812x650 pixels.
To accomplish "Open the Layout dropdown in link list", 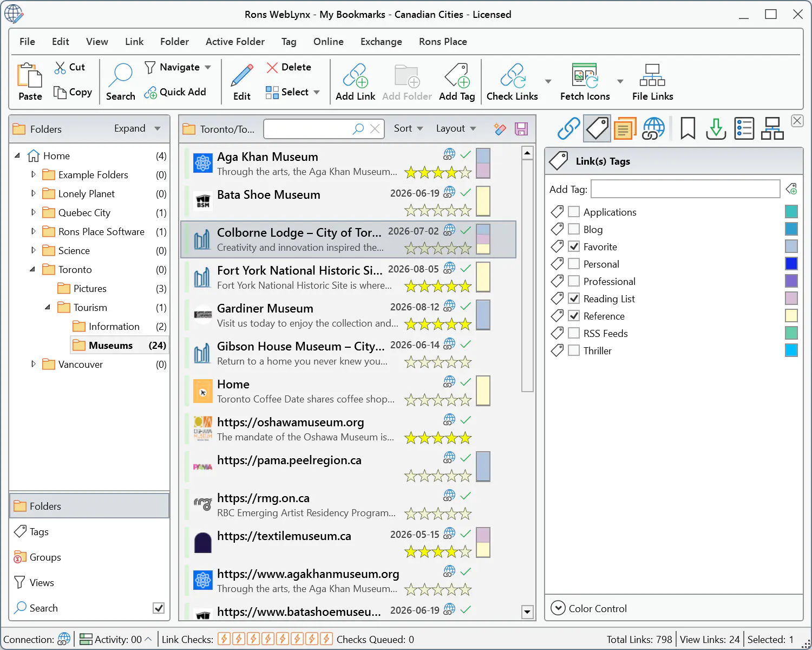I will pyautogui.click(x=456, y=128).
